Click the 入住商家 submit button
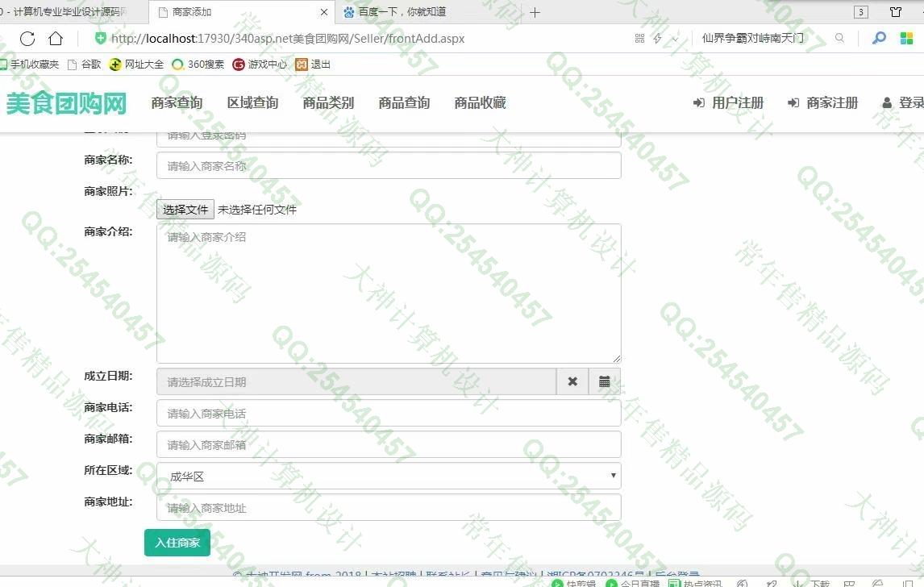 click(177, 542)
